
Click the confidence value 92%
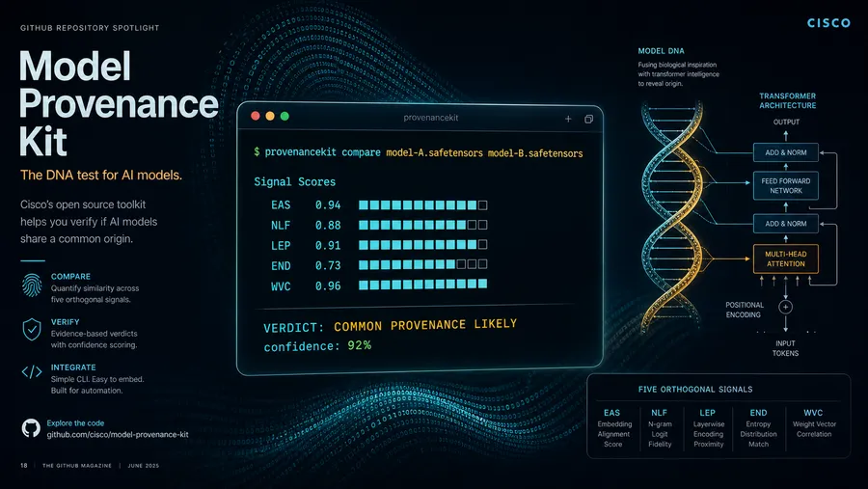click(360, 345)
